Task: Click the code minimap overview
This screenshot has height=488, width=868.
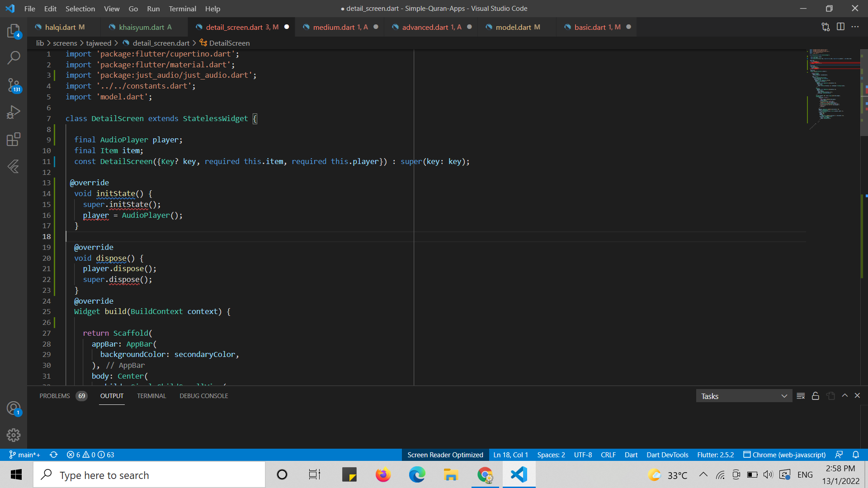Action: coord(833,90)
